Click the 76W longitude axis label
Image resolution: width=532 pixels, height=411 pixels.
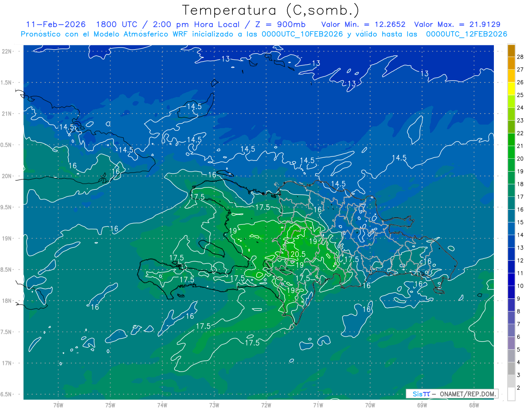[58, 405]
